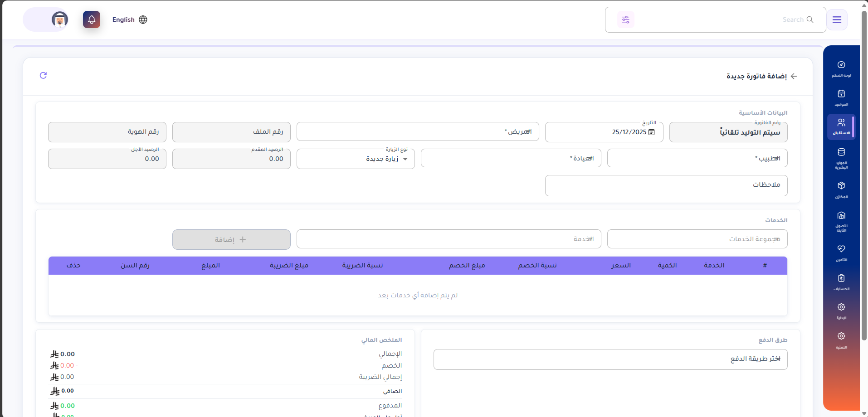The width and height of the screenshot is (868, 417).
Task: Expand the الطبيب doctor dropdown
Action: click(x=697, y=158)
